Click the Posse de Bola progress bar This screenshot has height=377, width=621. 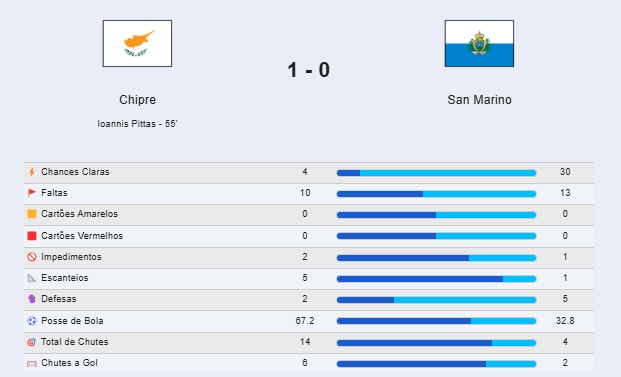[436, 321]
